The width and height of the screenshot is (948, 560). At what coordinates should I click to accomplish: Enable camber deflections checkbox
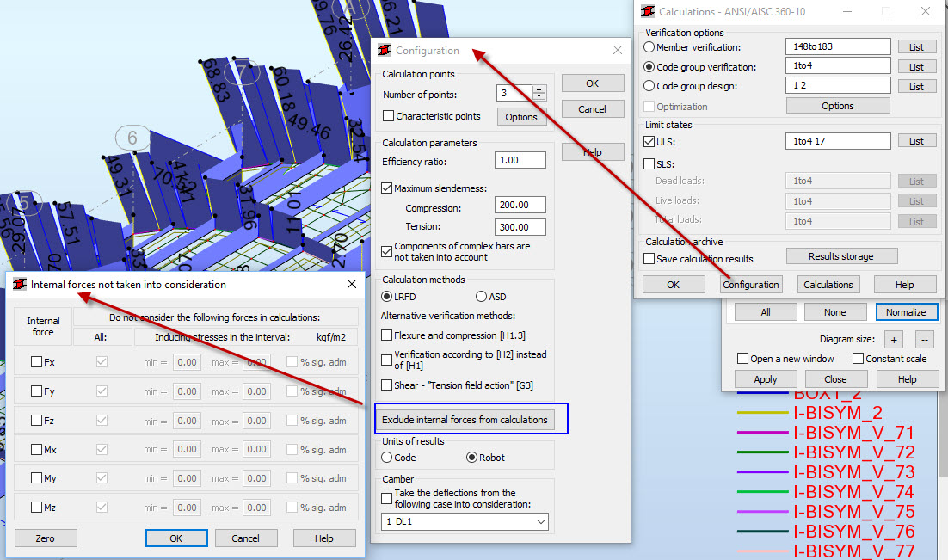pos(386,498)
